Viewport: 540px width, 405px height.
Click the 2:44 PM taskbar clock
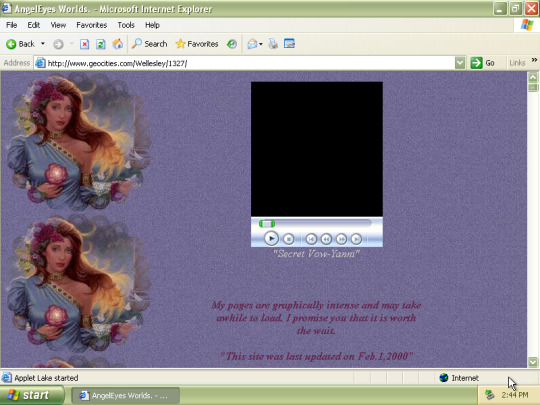coord(515,395)
